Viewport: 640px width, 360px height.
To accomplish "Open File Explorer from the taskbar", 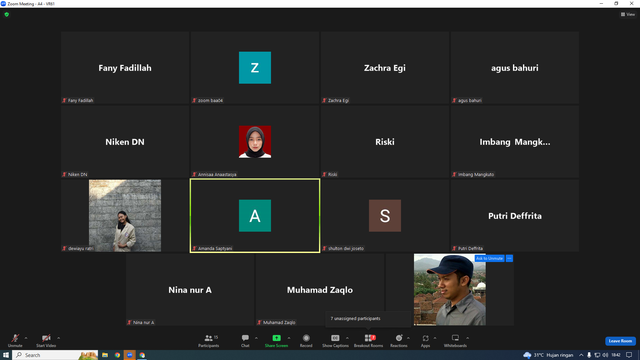I will click(x=105, y=355).
